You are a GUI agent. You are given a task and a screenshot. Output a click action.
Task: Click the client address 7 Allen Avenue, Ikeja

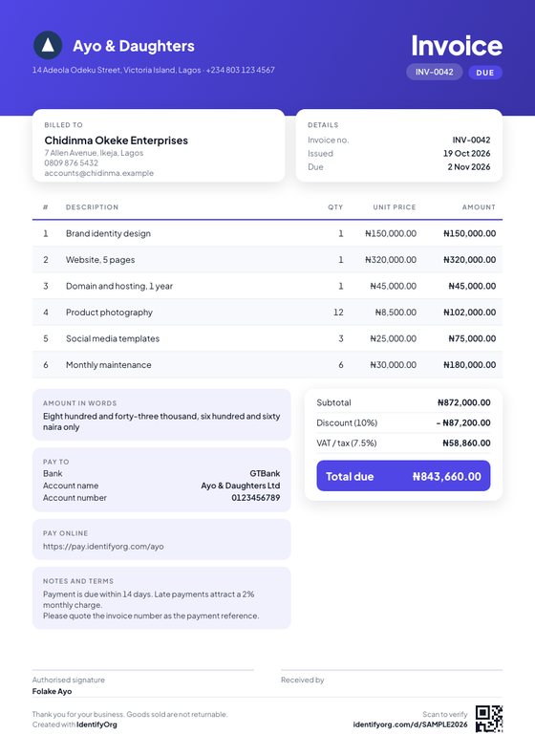click(x=94, y=153)
